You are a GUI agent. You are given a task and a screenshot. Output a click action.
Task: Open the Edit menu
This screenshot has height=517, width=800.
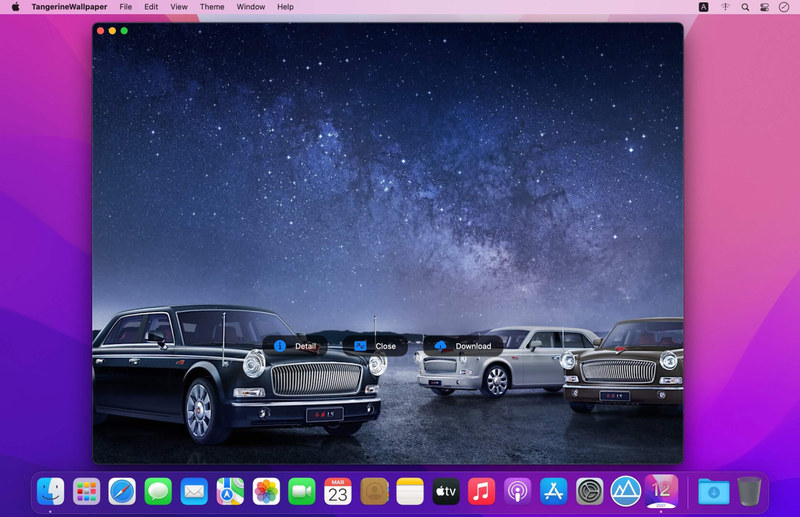[x=151, y=7]
